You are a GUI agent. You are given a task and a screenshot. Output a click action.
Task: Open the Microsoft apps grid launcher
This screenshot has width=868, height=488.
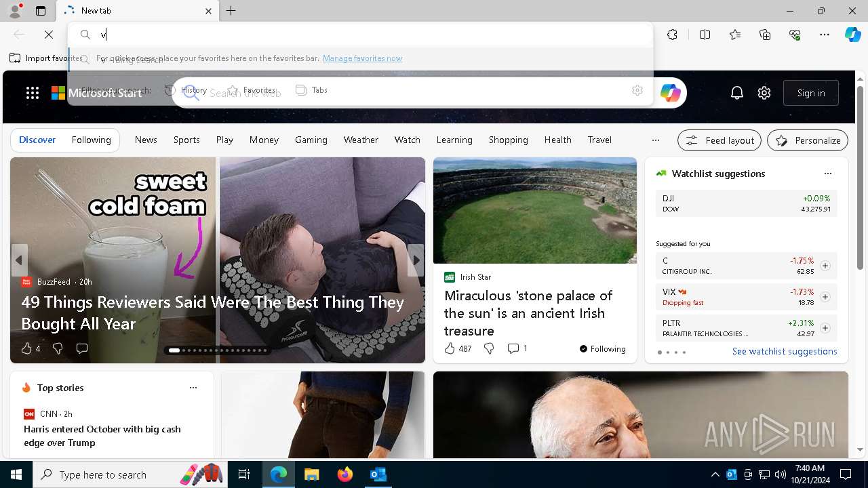33,93
